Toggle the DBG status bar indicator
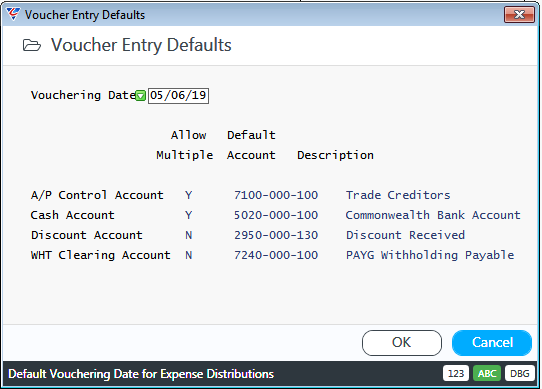The height and width of the screenshot is (389, 542). [520, 374]
